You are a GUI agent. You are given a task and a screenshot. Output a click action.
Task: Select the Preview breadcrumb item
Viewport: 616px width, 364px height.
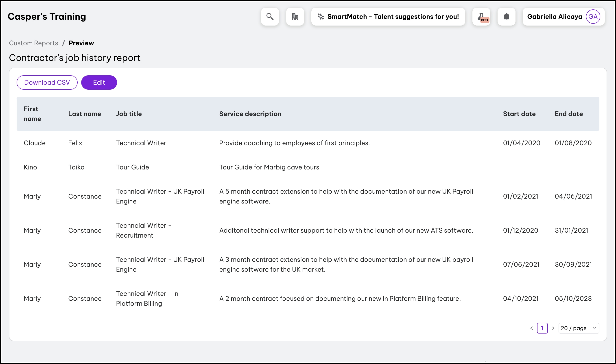(81, 43)
